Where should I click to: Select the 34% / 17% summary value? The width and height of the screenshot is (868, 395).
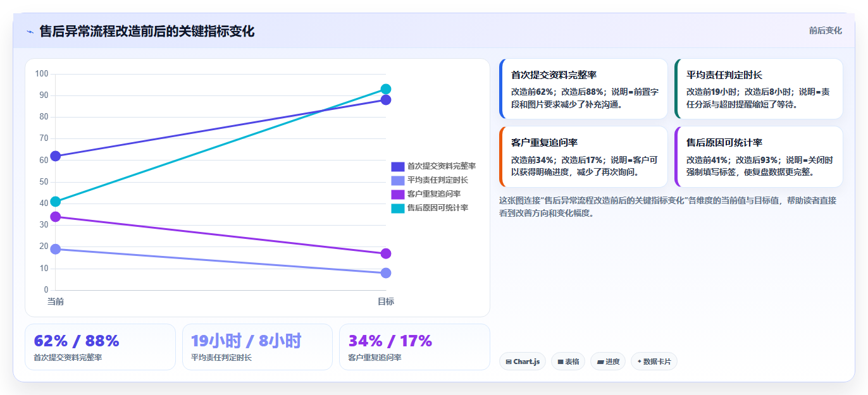click(x=390, y=341)
